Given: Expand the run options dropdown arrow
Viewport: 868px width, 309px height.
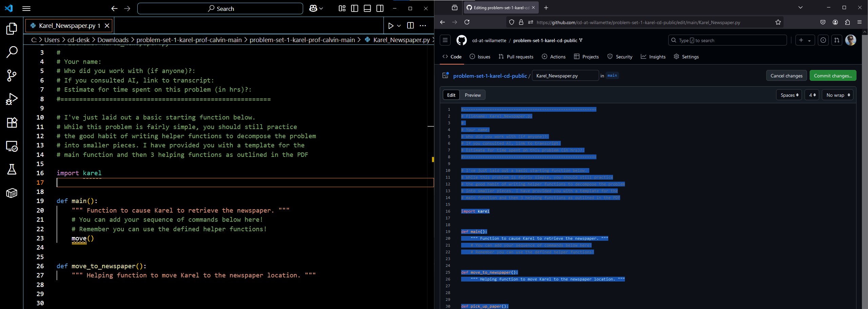Looking at the screenshot, I should [399, 26].
